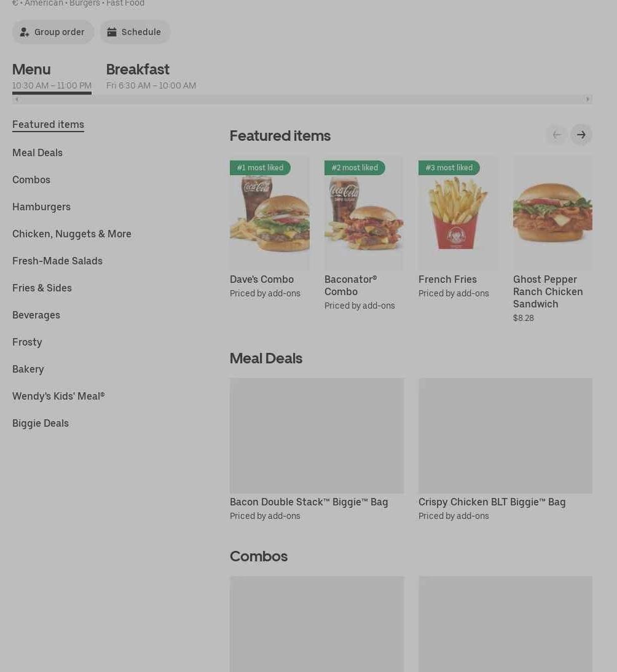617x672 pixels.
Task: Click the right arrow of horizontal scrollbar
Action: [x=588, y=99]
